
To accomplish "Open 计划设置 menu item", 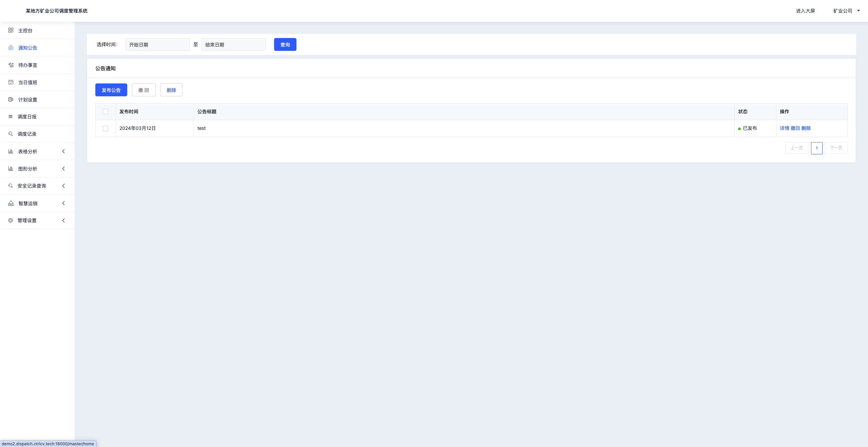I will [x=37, y=100].
